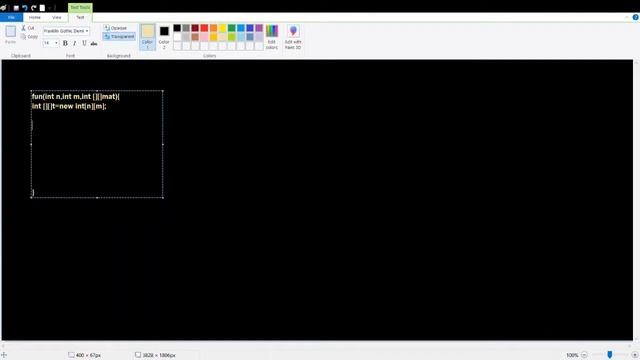
Task: Pick the yellow palette swatch
Action: [222, 28]
